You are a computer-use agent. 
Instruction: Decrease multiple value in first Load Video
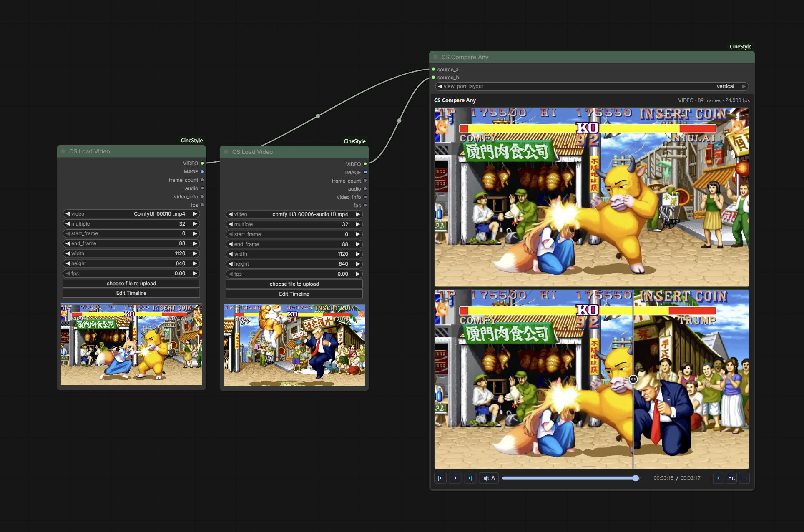[68, 224]
